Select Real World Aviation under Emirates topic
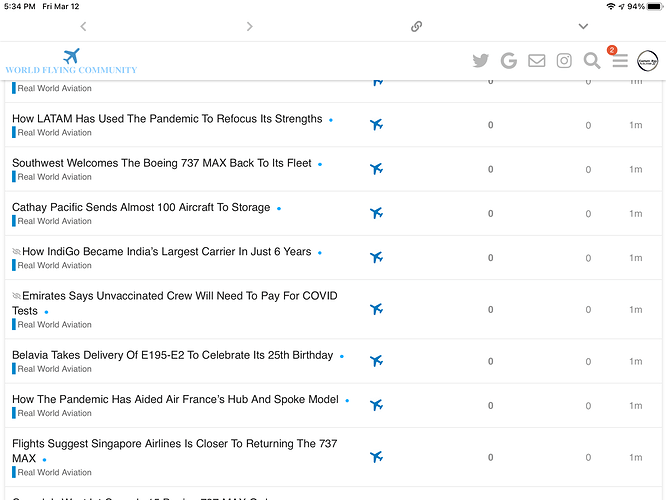 coord(52,325)
